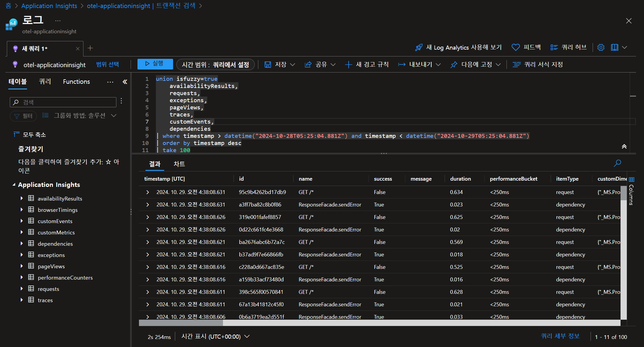
Task: Switch to the Chart (차트) tab
Action: pyautogui.click(x=179, y=164)
